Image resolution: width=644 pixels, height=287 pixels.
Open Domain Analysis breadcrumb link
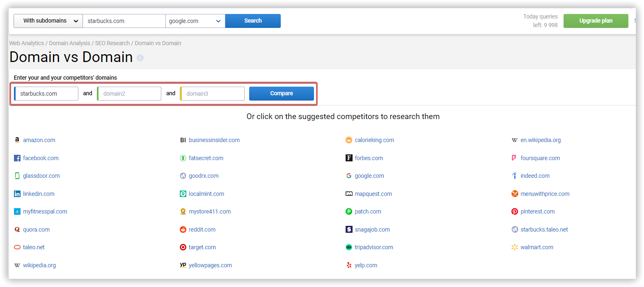click(x=69, y=43)
